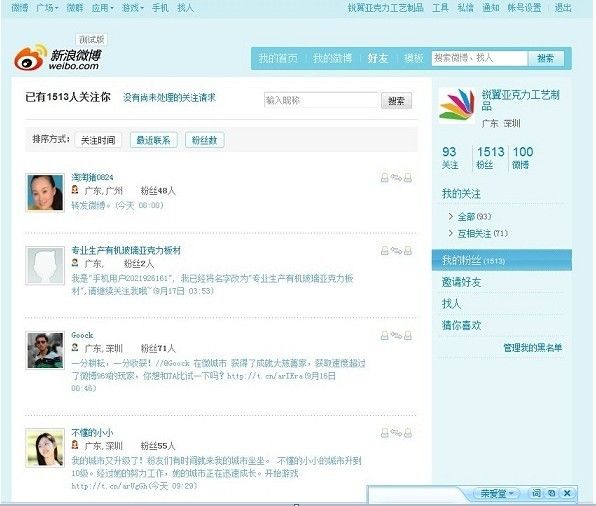Click 没有尚未处理的关注请求 link
The width and height of the screenshot is (596, 506).
pyautogui.click(x=170, y=98)
